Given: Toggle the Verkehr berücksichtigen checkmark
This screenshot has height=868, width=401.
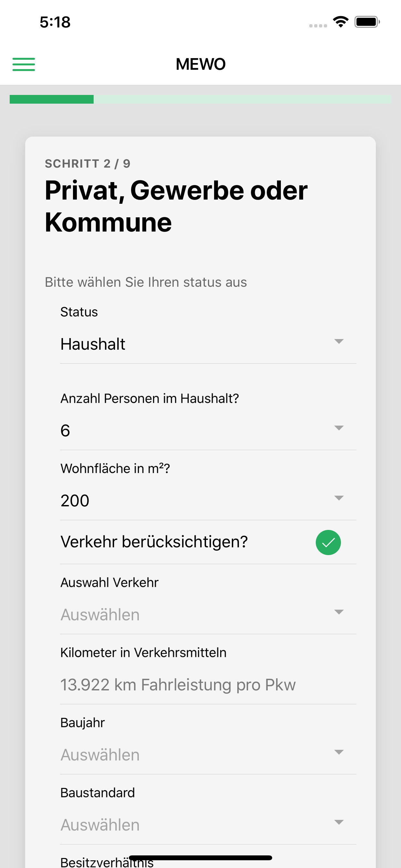Looking at the screenshot, I should click(328, 542).
